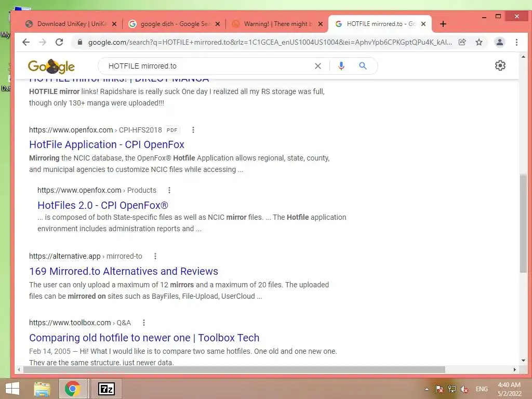
Task: Click the horizontal scrollbar thumb
Action: (x=234, y=369)
